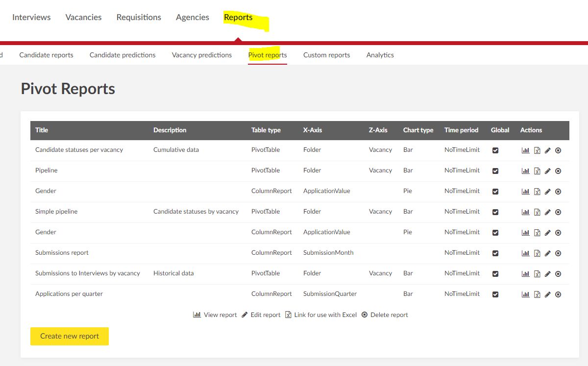Edit the Candidate statuses per vacancy report
This screenshot has width=588, height=366.
548,150
